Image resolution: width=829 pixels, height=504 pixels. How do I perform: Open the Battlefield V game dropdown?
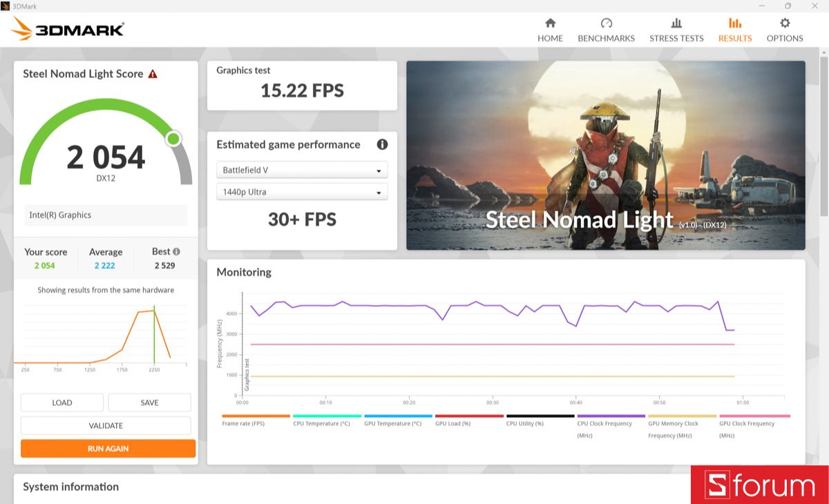tap(302, 170)
